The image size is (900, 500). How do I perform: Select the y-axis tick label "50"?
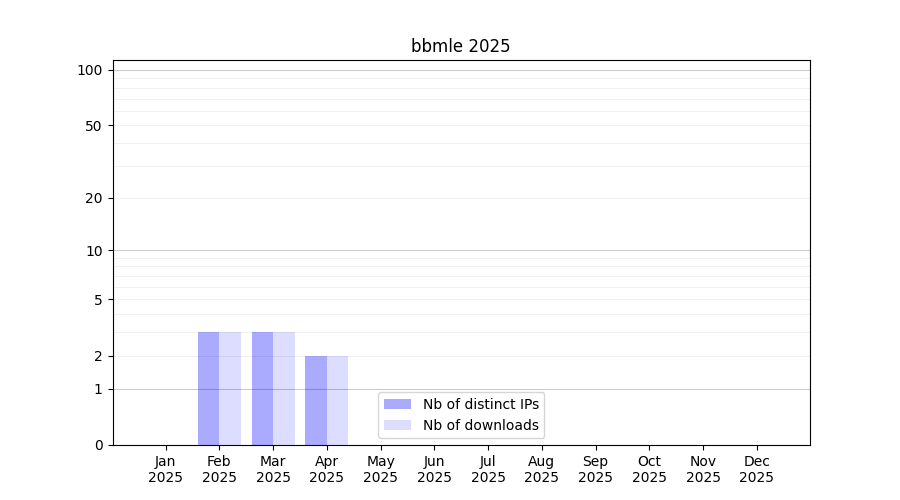[x=94, y=126]
